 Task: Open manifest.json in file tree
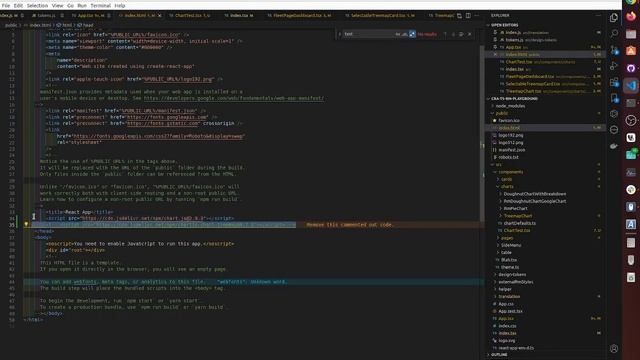coord(511,150)
